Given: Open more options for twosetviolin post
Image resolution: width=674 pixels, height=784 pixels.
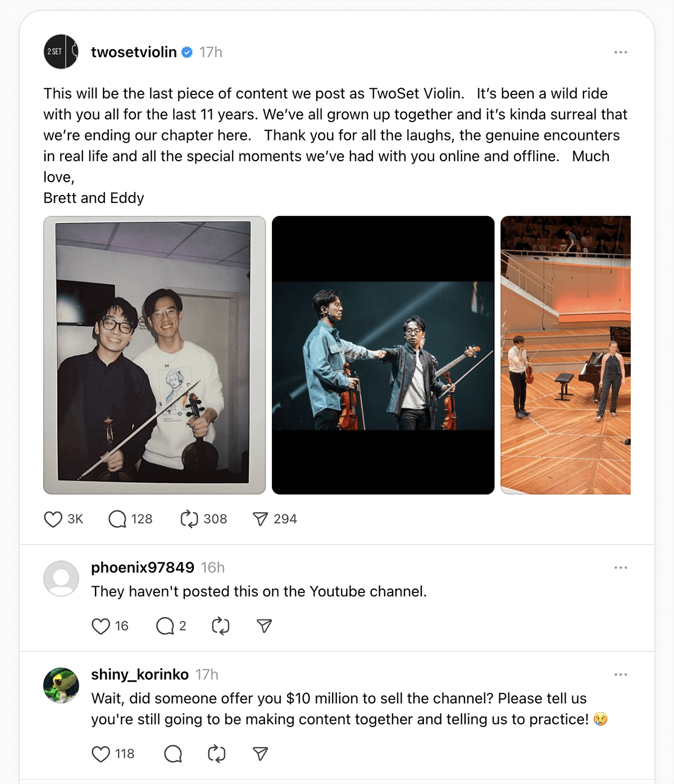Looking at the screenshot, I should tap(621, 52).
